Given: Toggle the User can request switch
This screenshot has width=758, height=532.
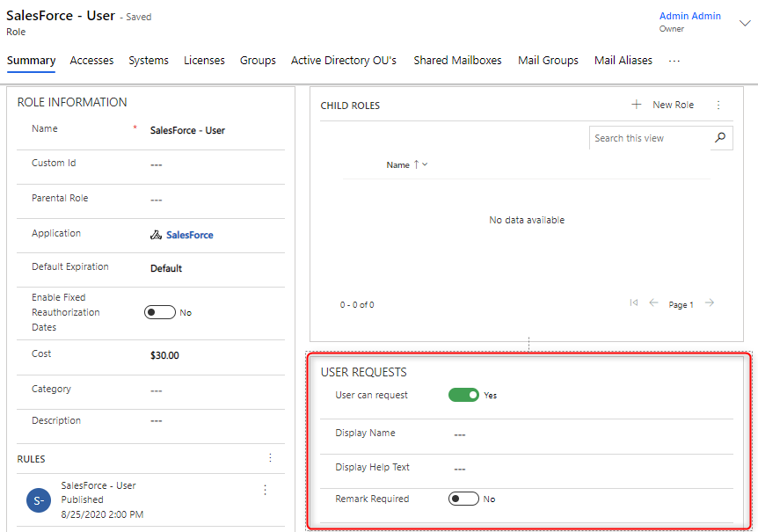Looking at the screenshot, I should coord(463,396).
